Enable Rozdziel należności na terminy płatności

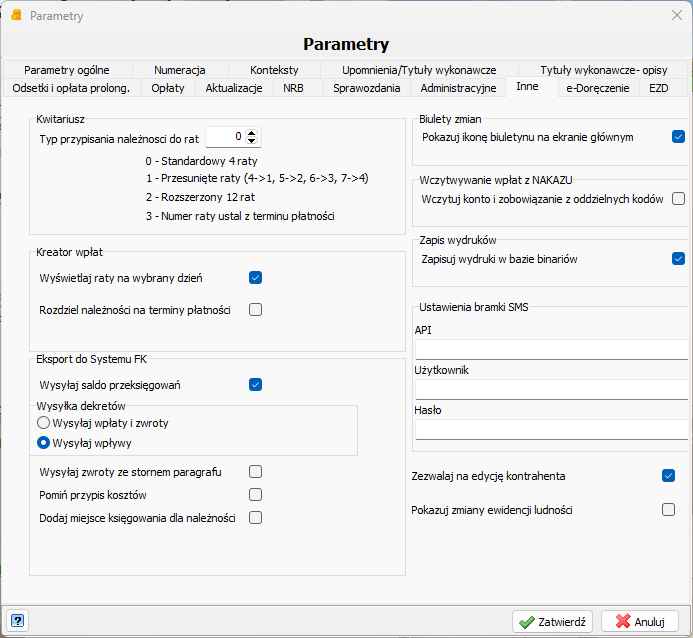tap(255, 309)
